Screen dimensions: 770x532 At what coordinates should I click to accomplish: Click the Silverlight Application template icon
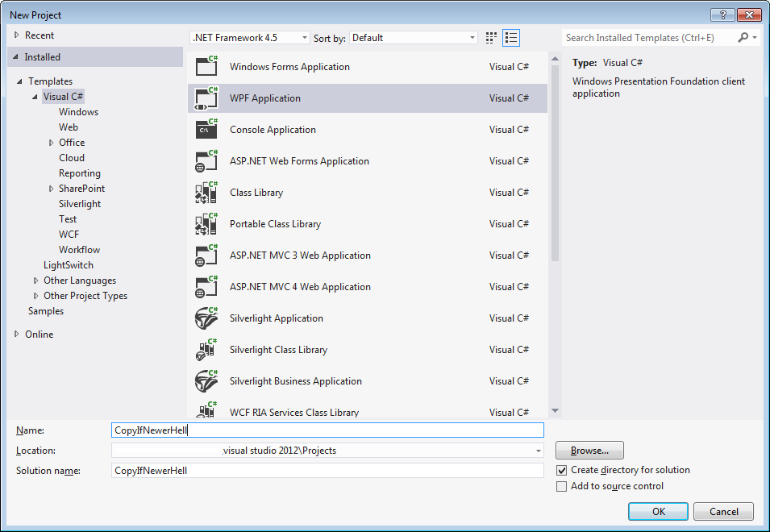pyautogui.click(x=207, y=318)
